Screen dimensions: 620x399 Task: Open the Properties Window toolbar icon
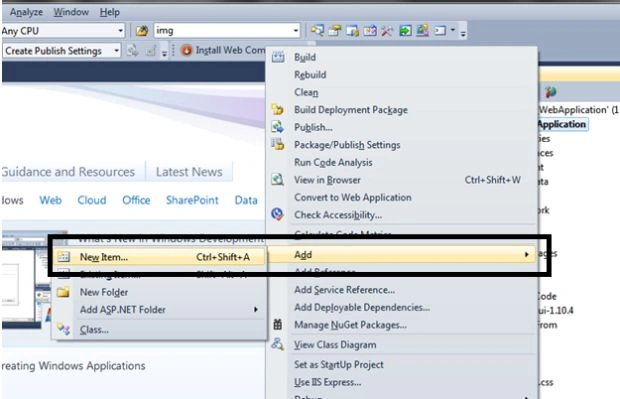click(335, 31)
